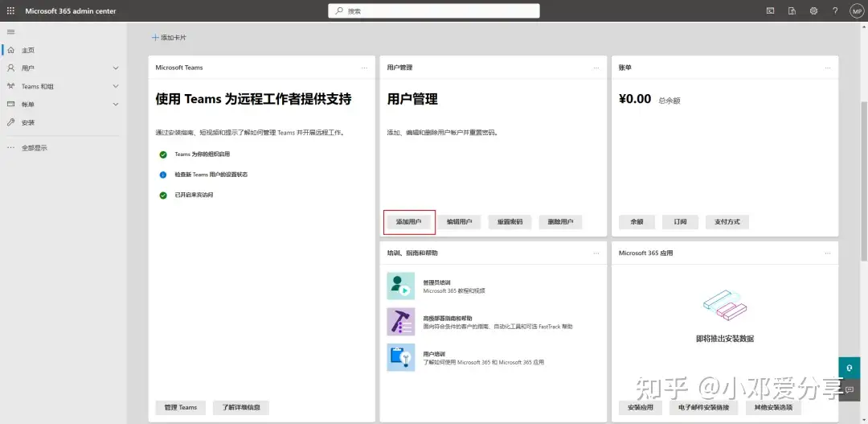Click the teal help lightbulb button
The height and width of the screenshot is (424, 868).
pos(850,368)
